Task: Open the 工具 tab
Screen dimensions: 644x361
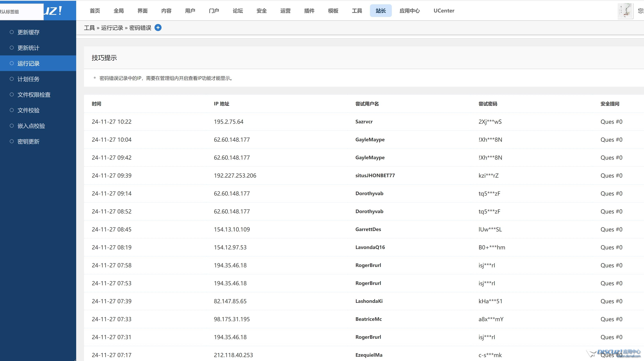Action: click(x=357, y=11)
